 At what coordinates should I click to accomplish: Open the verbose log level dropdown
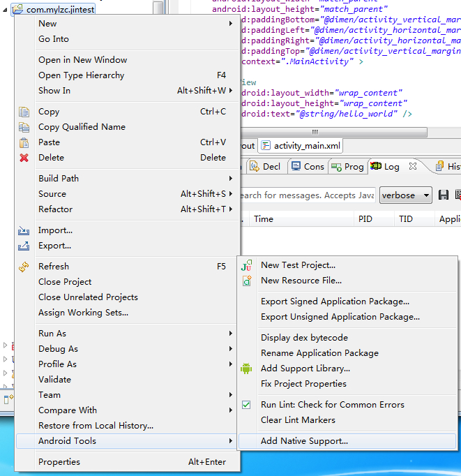click(405, 195)
